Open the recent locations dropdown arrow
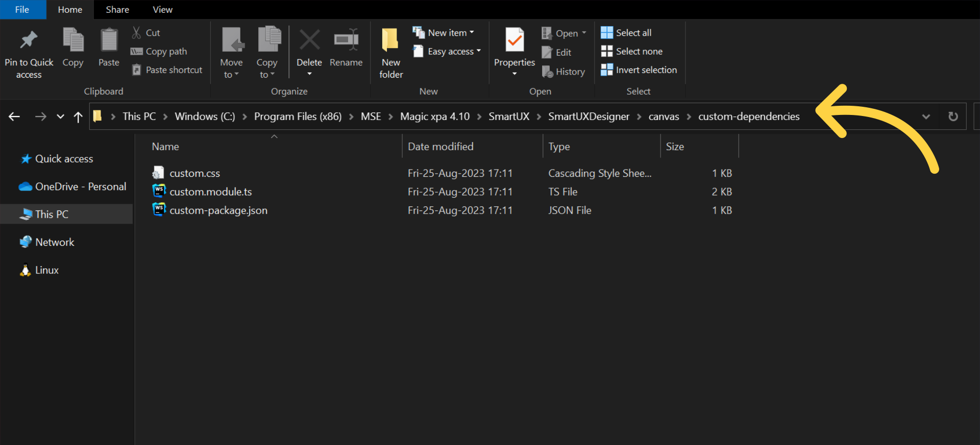The width and height of the screenshot is (980, 445). click(60, 117)
